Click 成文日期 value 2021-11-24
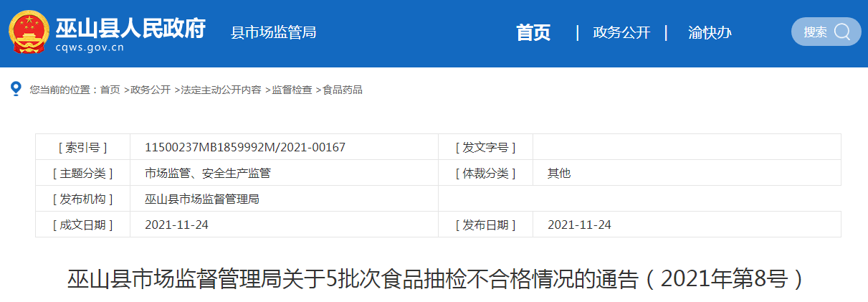This screenshot has width=868, height=302. click(176, 225)
